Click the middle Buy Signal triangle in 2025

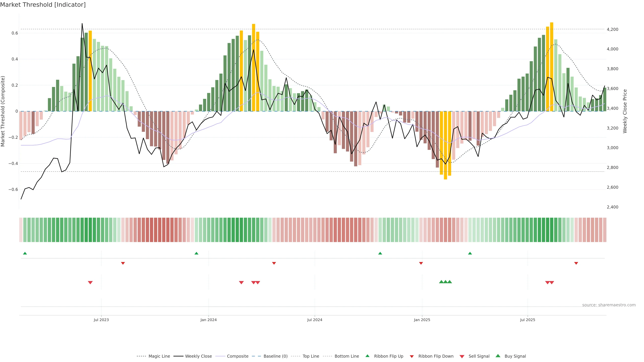tap(445, 282)
